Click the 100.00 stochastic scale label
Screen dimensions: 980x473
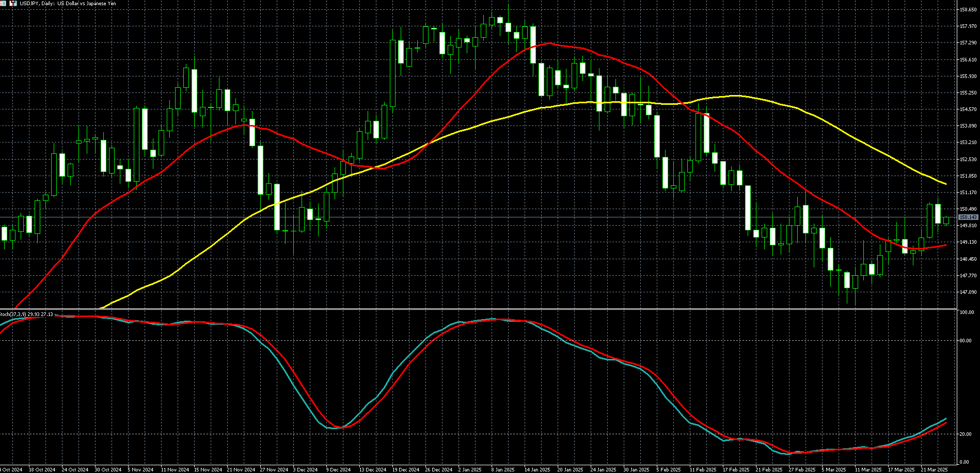[966, 312]
